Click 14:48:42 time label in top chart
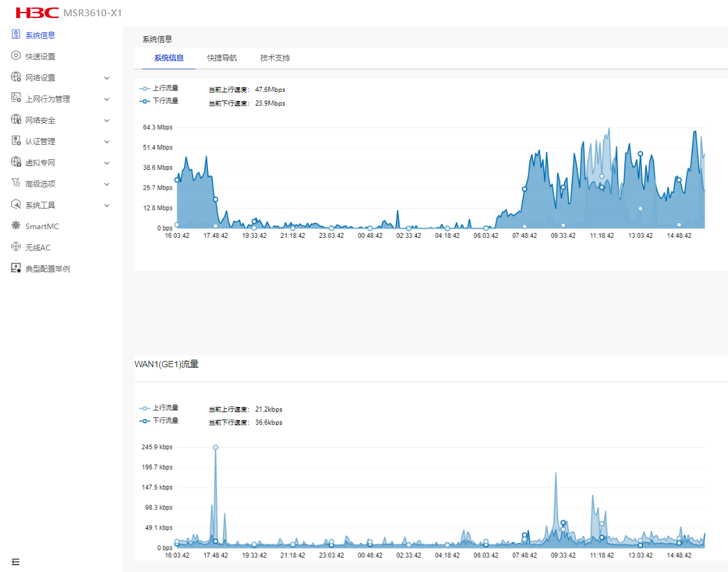The width and height of the screenshot is (728, 572). click(679, 236)
